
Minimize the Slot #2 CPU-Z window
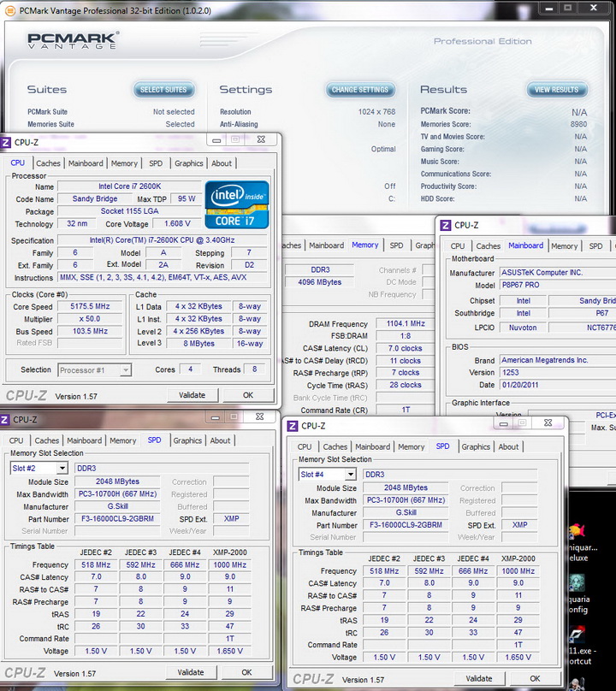216,416
